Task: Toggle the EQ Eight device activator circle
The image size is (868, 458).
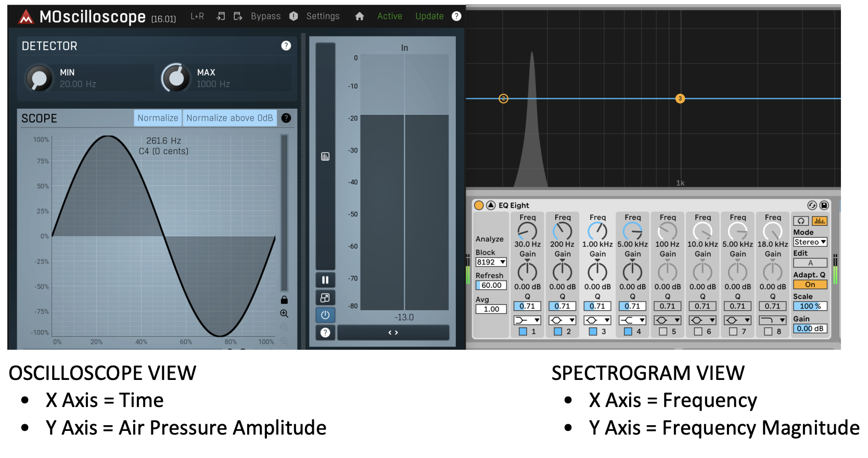Action: click(479, 205)
